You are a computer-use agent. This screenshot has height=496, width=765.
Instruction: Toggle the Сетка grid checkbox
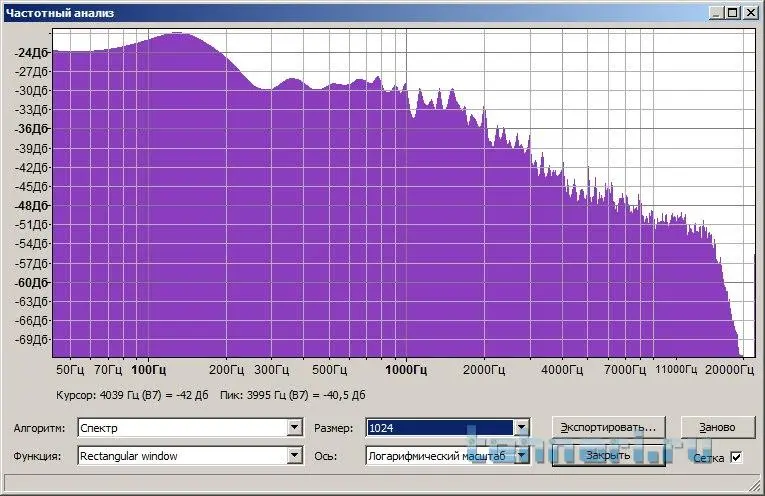736,457
